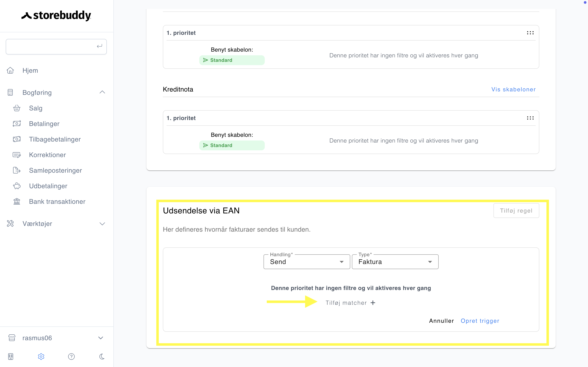Open the calculator icon in bottom bar
This screenshot has width=588, height=367.
[x=11, y=357]
